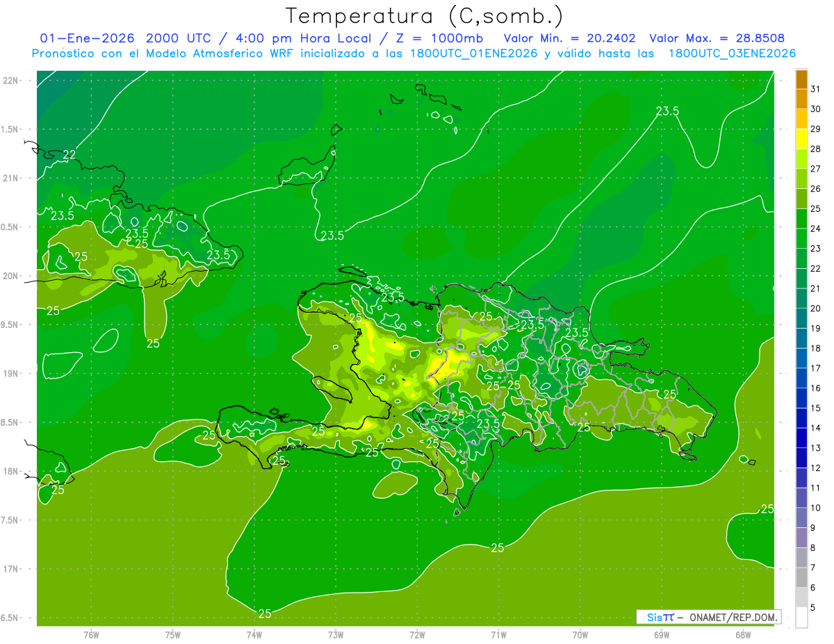Pick the purple swatch between 8 and 9
Image resolution: width=834 pixels, height=644 pixels.
tap(801, 538)
